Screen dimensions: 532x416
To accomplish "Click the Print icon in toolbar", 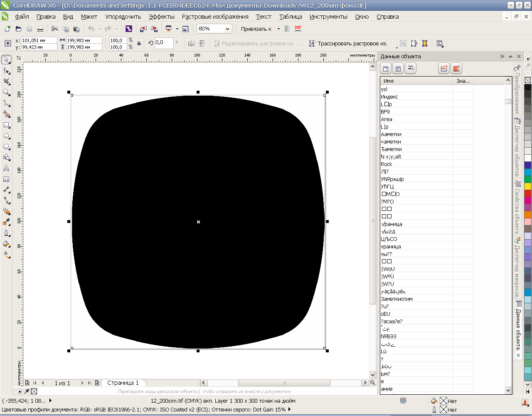I will (x=40, y=29).
